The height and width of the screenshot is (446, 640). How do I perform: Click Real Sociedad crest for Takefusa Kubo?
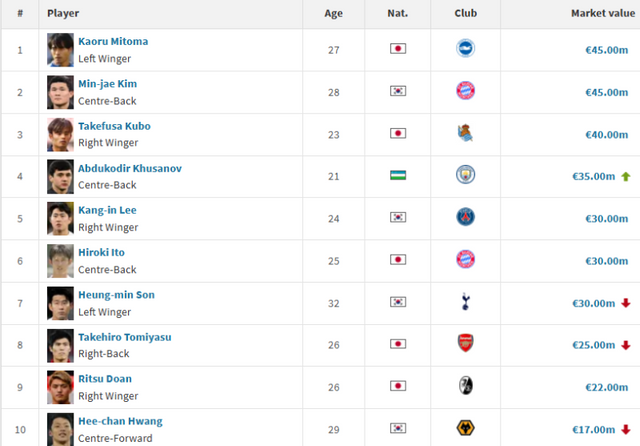465,133
